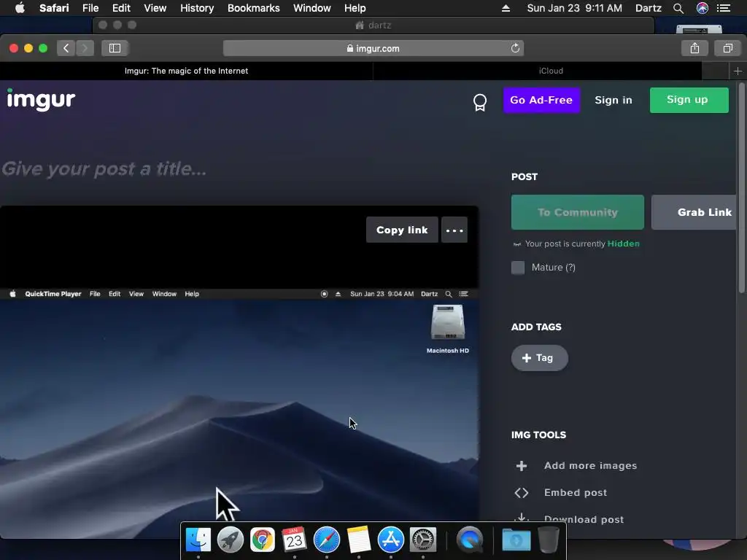747x560 pixels.
Task: Open Notes from the Dock
Action: pyautogui.click(x=359, y=540)
